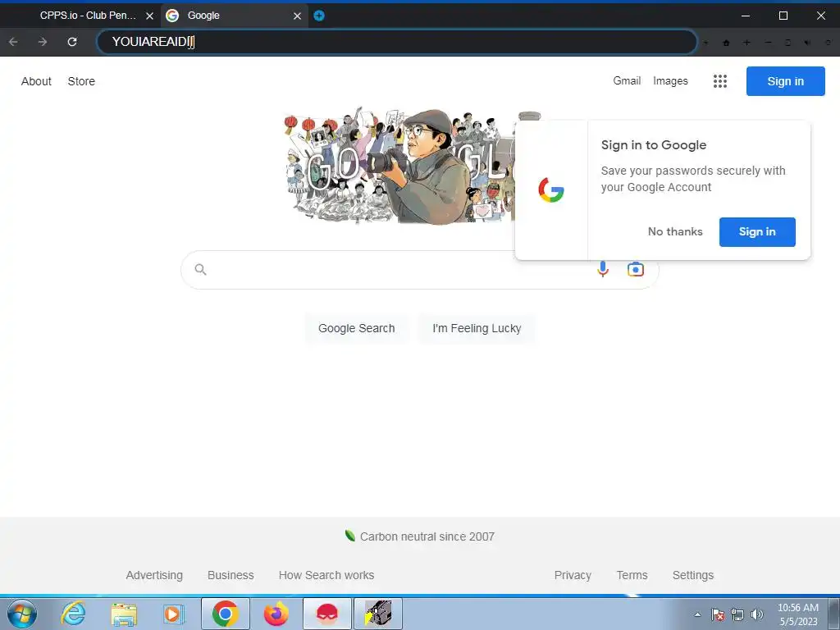Close the Google tab

coord(297,16)
